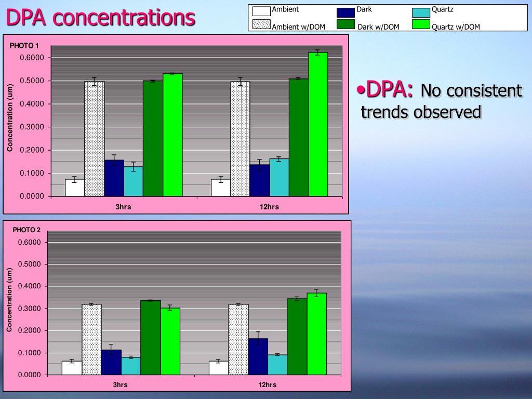This screenshot has height=399, width=532.
Task: Click the 0.4000 tick label in PHOTO 2
Action: pos(29,286)
